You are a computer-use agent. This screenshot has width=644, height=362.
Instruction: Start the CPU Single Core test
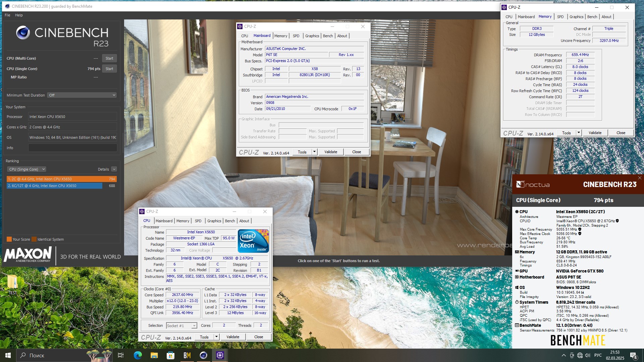109,69
